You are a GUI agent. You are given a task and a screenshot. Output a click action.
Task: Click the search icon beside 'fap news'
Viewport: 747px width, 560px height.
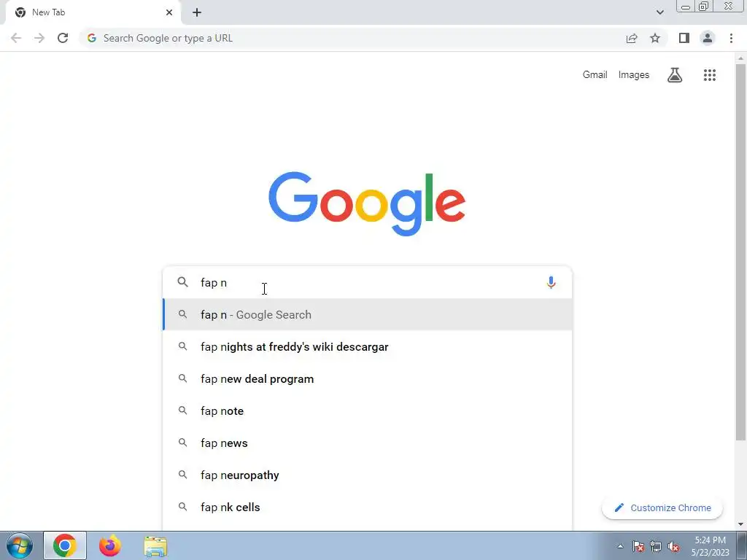click(x=182, y=443)
